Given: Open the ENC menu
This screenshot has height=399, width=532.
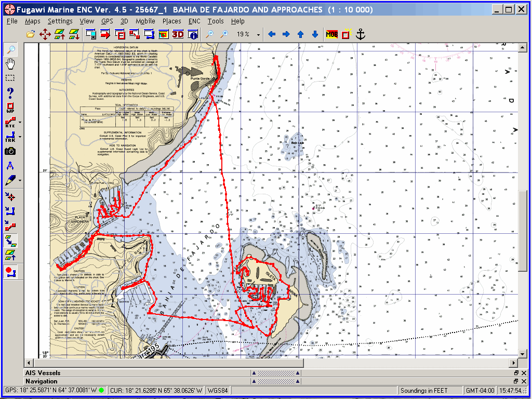Looking at the screenshot, I should pos(194,21).
